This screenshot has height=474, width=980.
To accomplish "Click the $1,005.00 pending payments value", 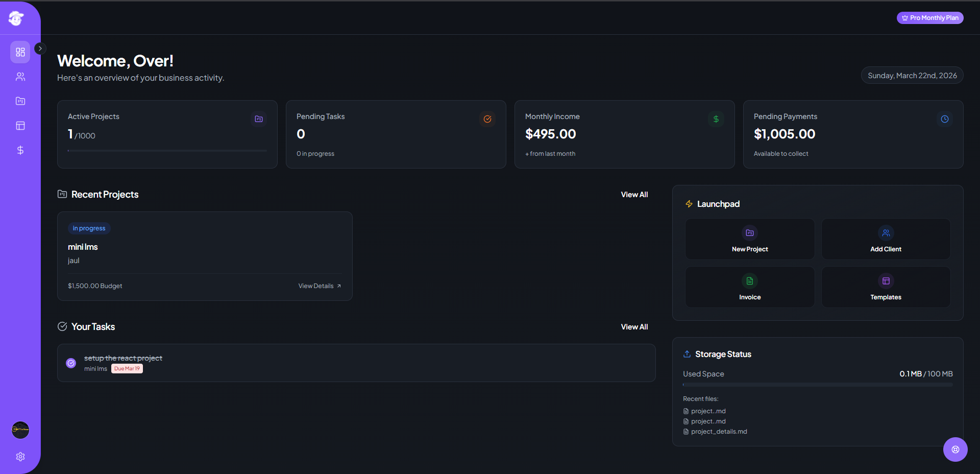I will click(x=785, y=134).
